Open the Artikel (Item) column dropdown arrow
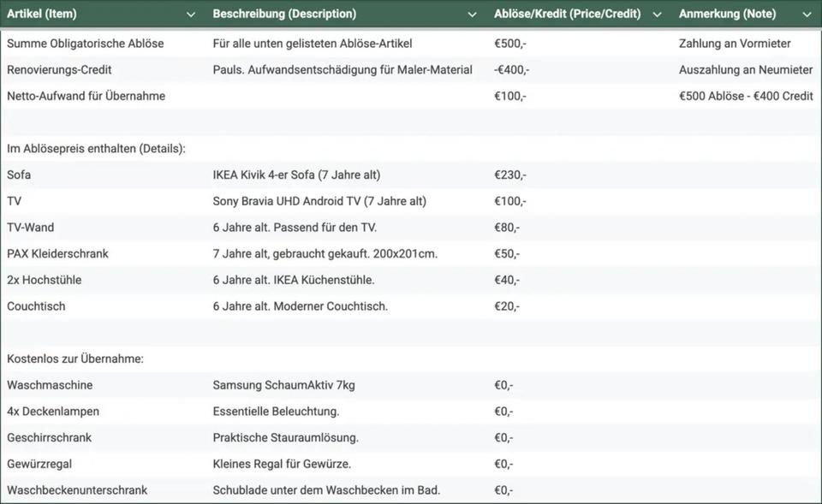The image size is (822, 504). click(x=190, y=15)
